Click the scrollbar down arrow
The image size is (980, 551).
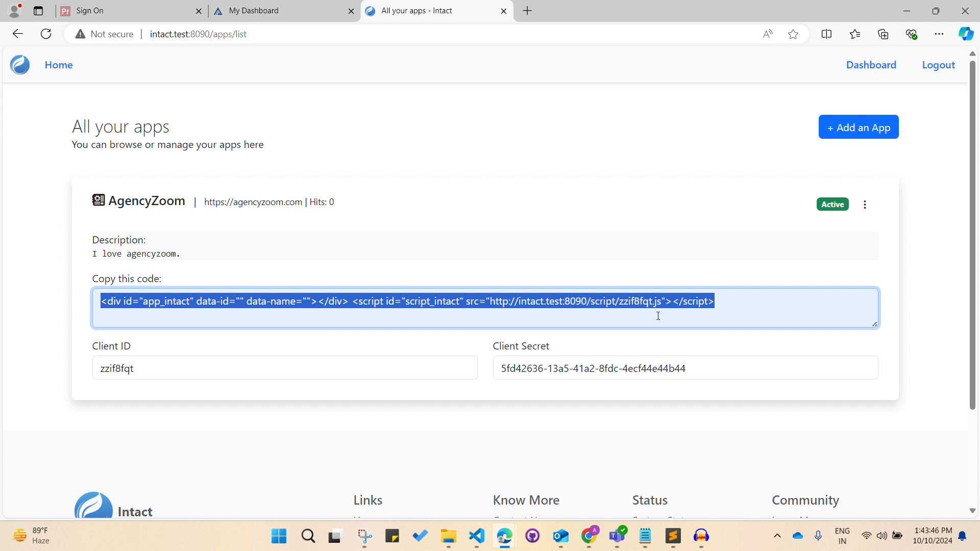pos(972,511)
